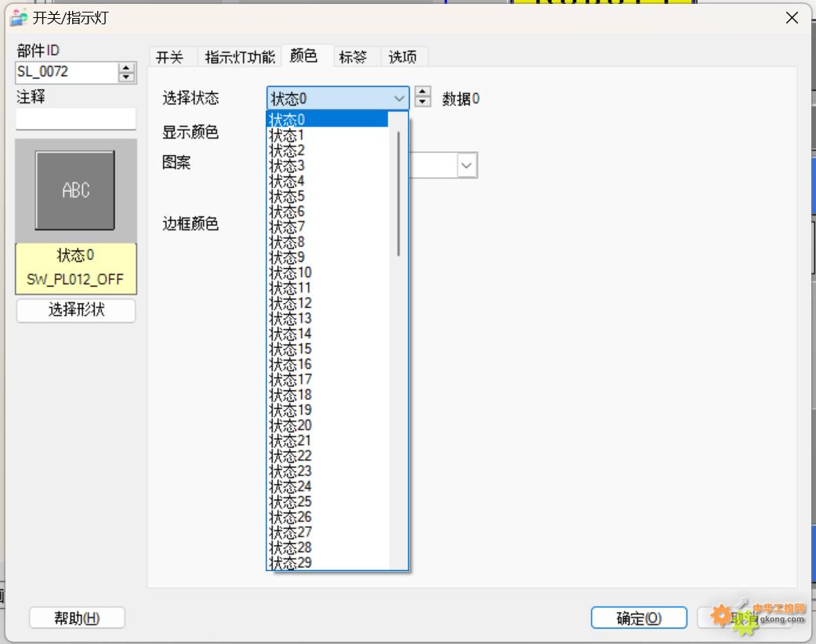Click the up arrow beside state selector
Viewport: 816px width, 644px height.
(423, 92)
